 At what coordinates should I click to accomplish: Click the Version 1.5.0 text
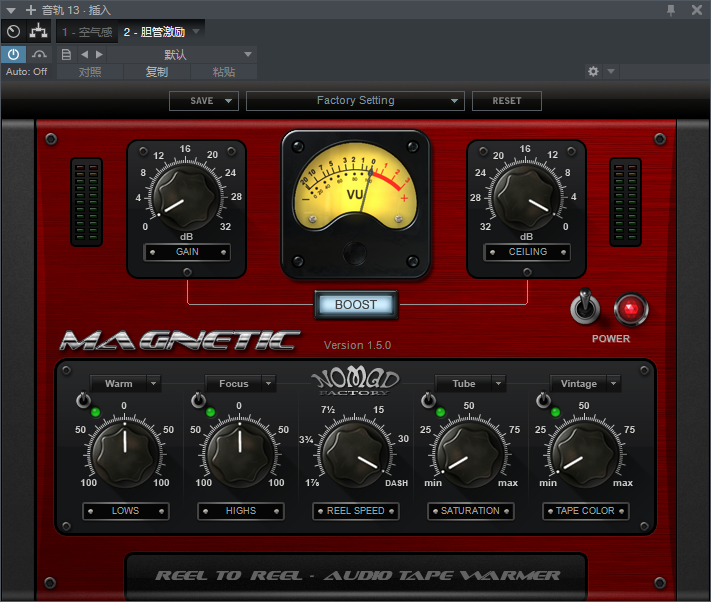coord(357,345)
